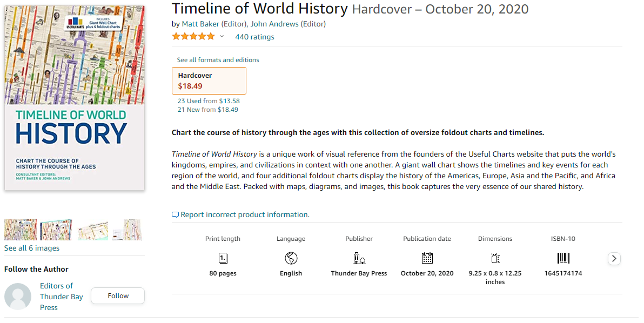Click the ISBN-10 barcode icon
The height and width of the screenshot is (323, 644).
click(563, 258)
